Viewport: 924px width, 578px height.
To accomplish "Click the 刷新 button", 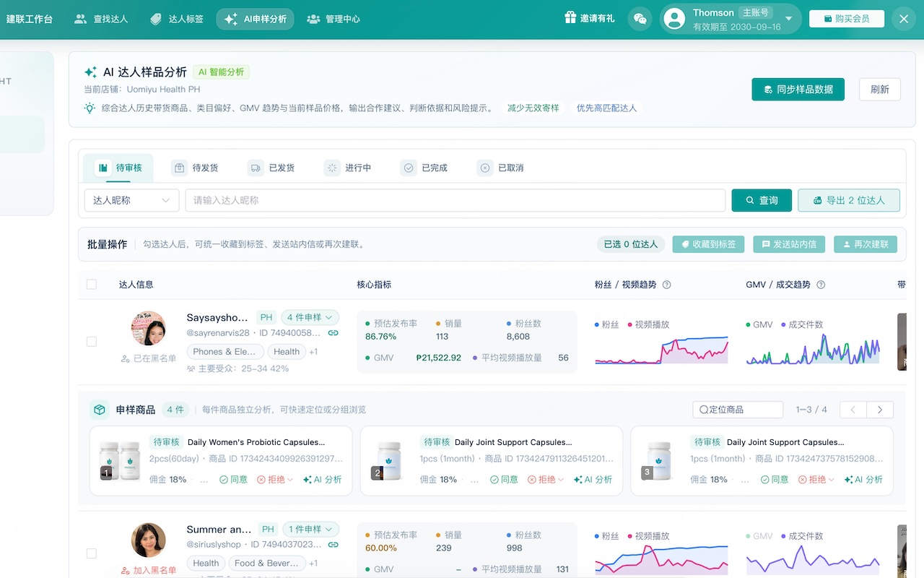I will pyautogui.click(x=879, y=90).
